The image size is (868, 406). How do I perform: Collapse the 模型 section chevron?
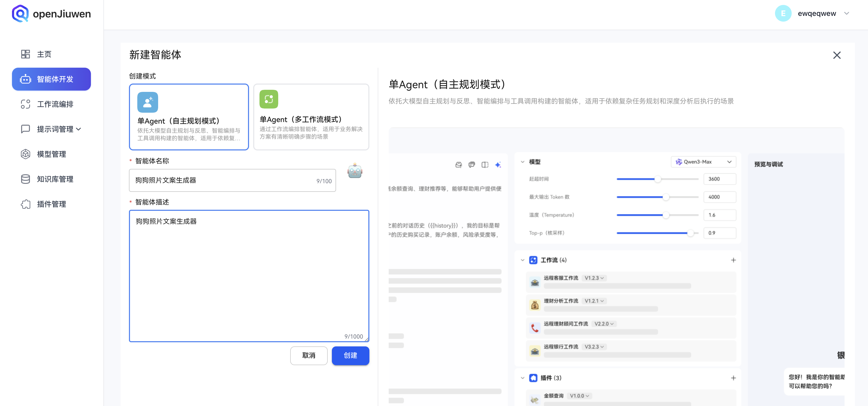coord(523,162)
